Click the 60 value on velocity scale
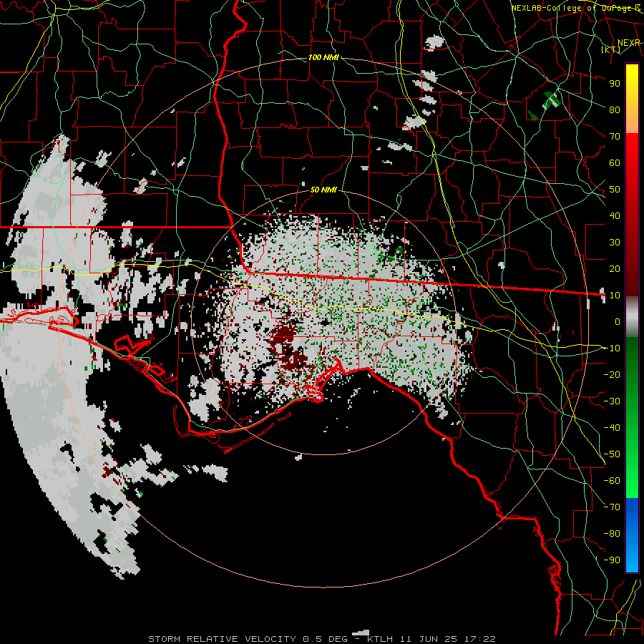Screen dimensions: 644x644 point(615,162)
